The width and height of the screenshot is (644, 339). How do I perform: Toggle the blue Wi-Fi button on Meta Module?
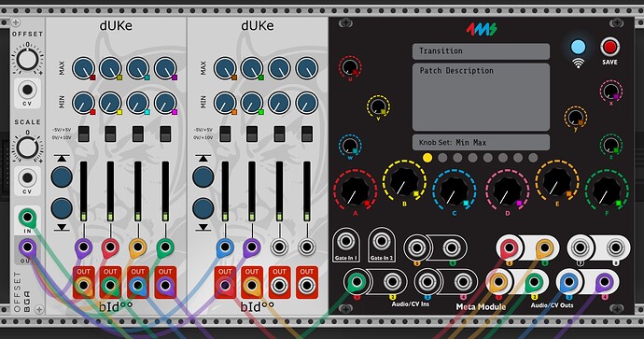(x=578, y=48)
